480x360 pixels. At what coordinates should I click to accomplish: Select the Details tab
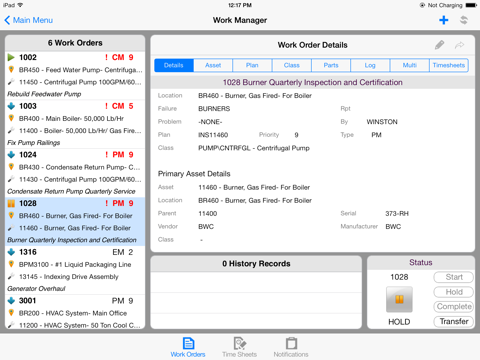pyautogui.click(x=174, y=65)
